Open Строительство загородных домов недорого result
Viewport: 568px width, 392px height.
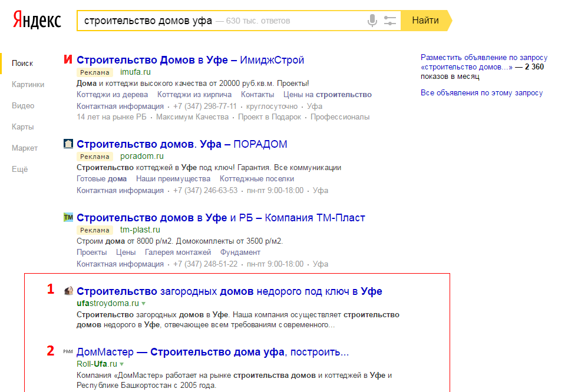(x=229, y=291)
